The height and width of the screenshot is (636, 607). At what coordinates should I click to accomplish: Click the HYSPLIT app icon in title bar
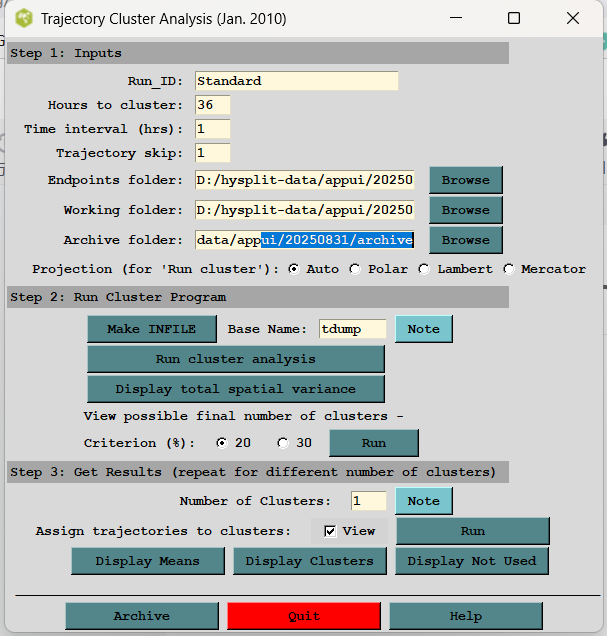point(24,19)
